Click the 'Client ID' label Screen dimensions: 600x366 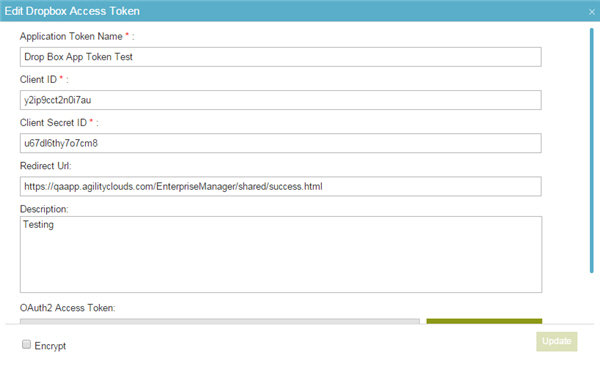click(x=38, y=80)
